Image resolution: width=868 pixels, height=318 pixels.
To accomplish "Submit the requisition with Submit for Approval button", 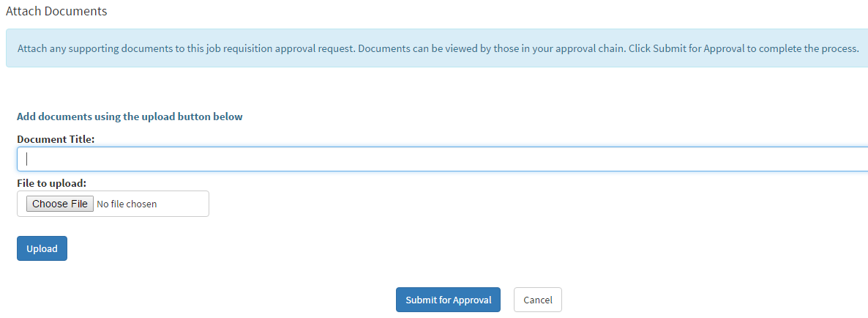I will [x=448, y=300].
